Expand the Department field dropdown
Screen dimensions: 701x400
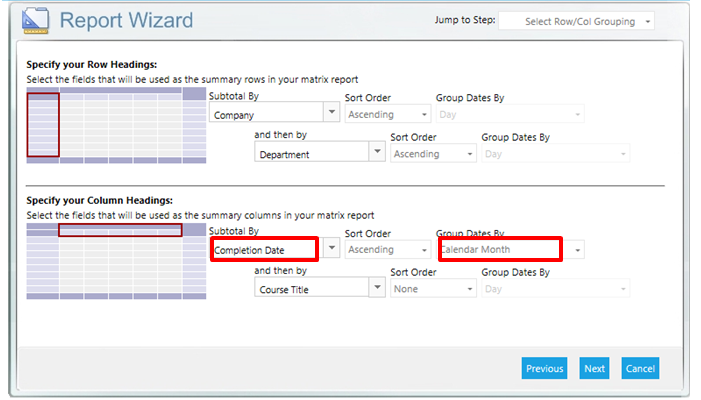pyautogui.click(x=320, y=154)
